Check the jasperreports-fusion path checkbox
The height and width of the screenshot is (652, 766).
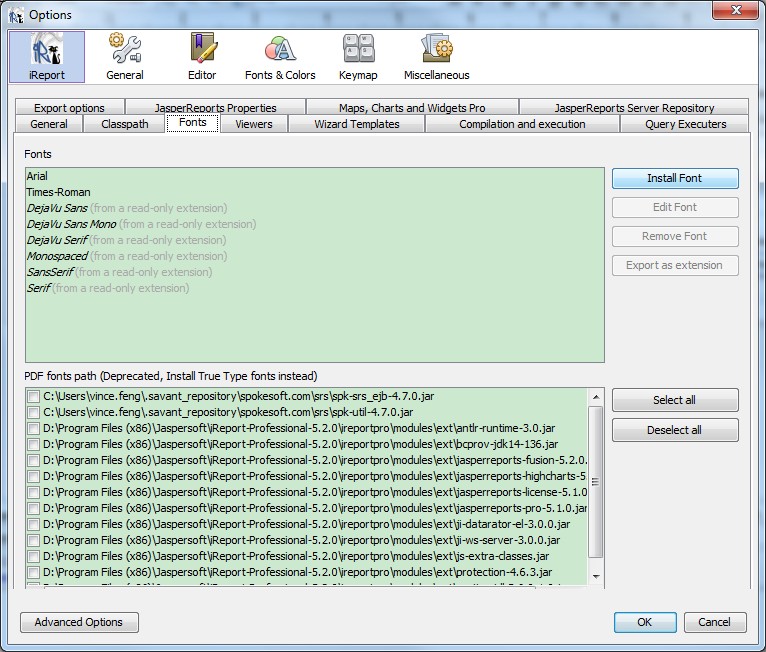tap(33, 461)
